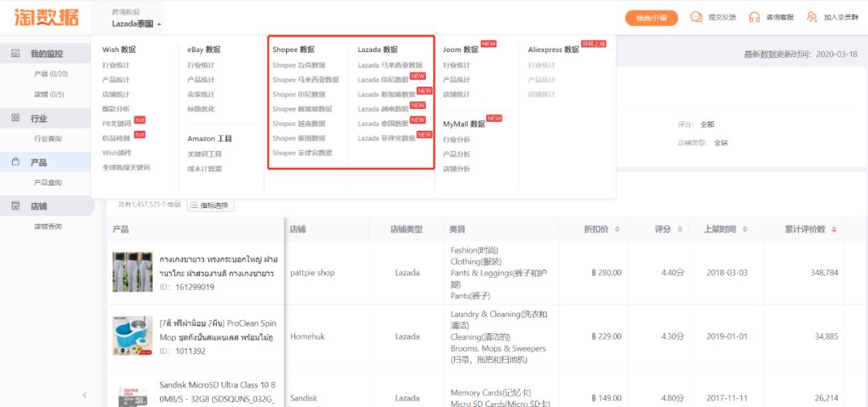Select 店铺 (0/5) under 我的监控
Screen dimensions: 868x407
[x=49, y=95]
